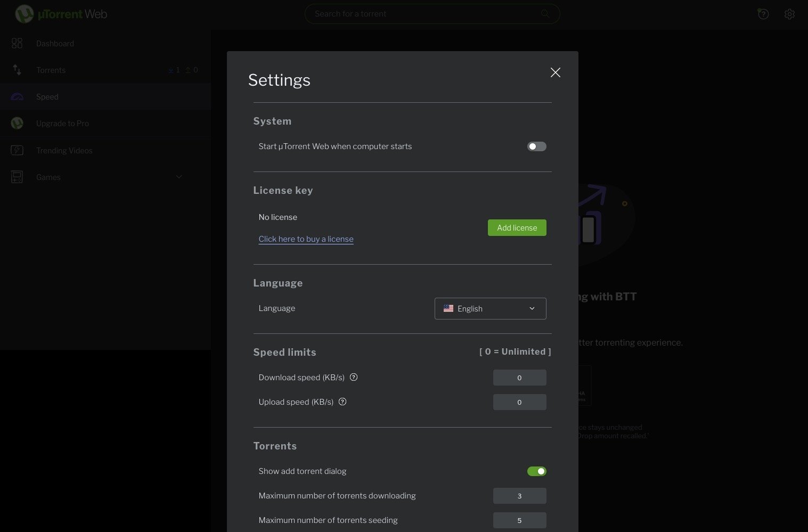Click the Games console icon

17,177
